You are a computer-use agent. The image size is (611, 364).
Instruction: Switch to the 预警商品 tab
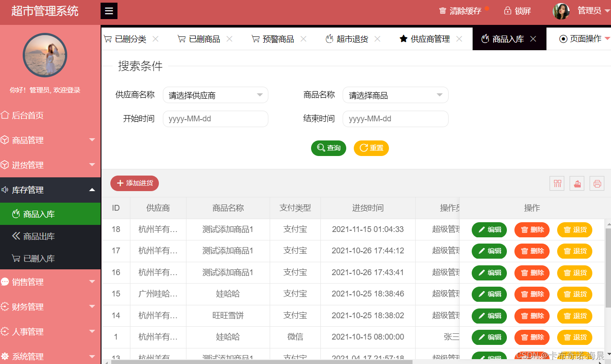(x=278, y=39)
